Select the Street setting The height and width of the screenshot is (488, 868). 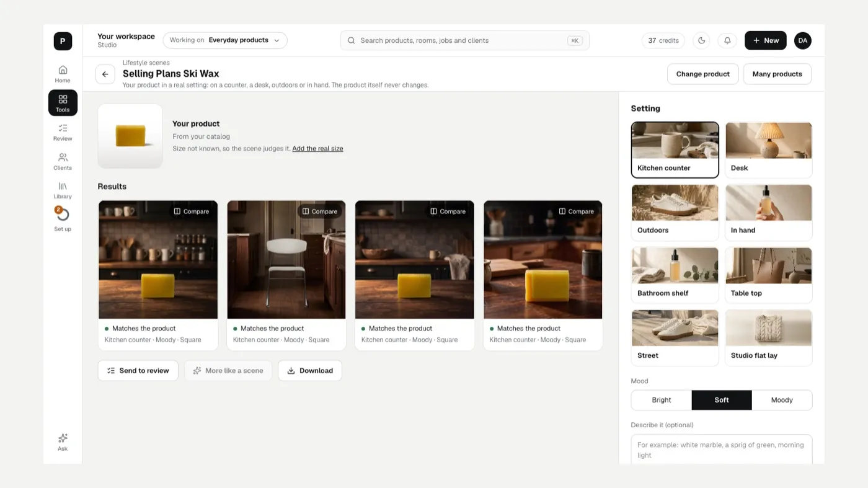point(675,338)
